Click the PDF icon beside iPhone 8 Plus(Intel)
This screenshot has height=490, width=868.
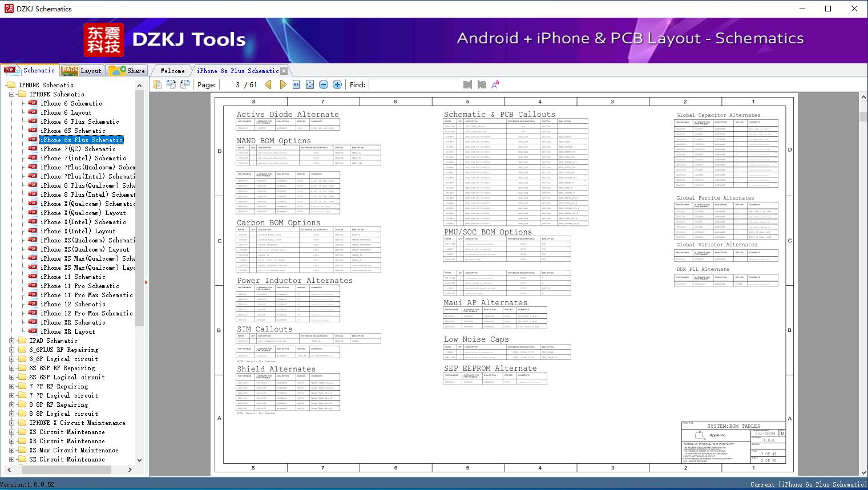[x=33, y=195]
